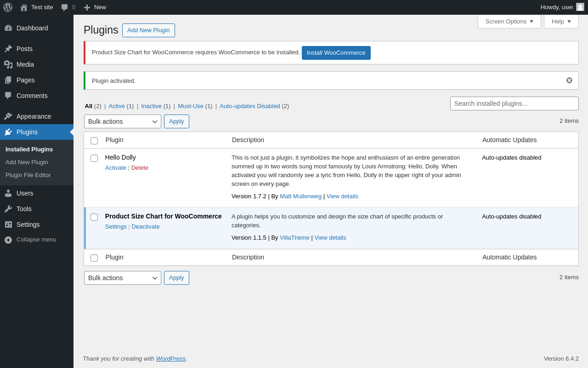Open Appearance via the paintbrush icon
The image size is (588, 368).
pyautogui.click(x=8, y=116)
